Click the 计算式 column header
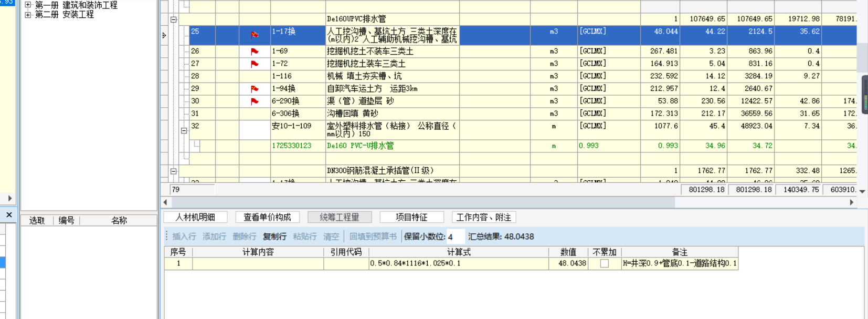Screen dimensions: 868x319 pos(459,252)
